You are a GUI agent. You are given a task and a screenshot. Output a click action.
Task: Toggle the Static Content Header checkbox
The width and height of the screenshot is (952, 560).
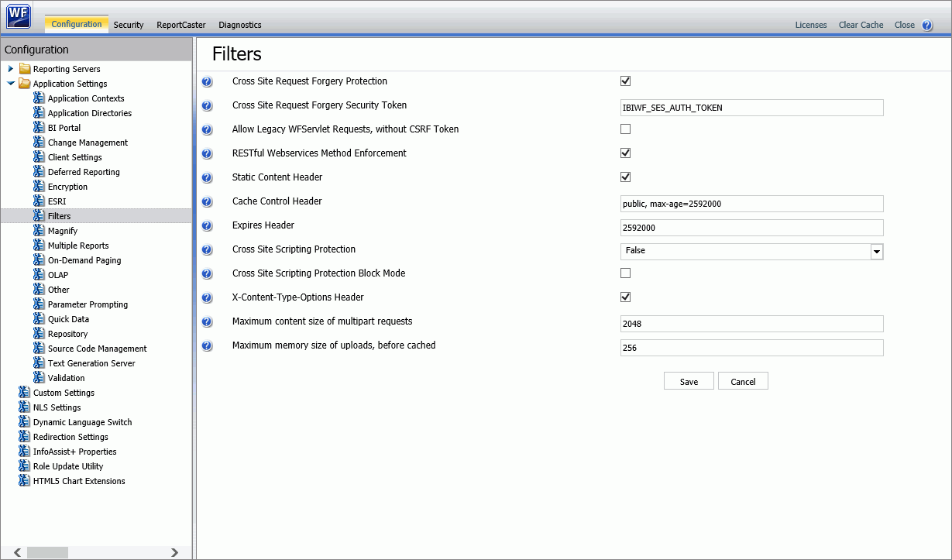coord(626,177)
